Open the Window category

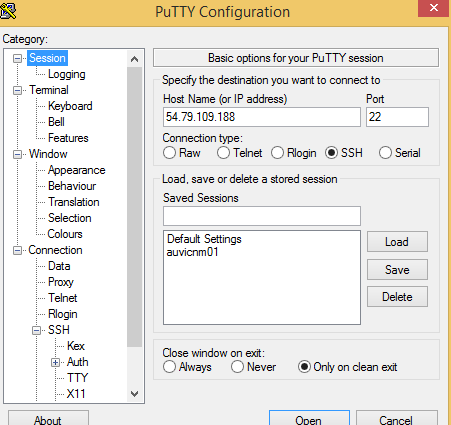pyautogui.click(x=48, y=154)
